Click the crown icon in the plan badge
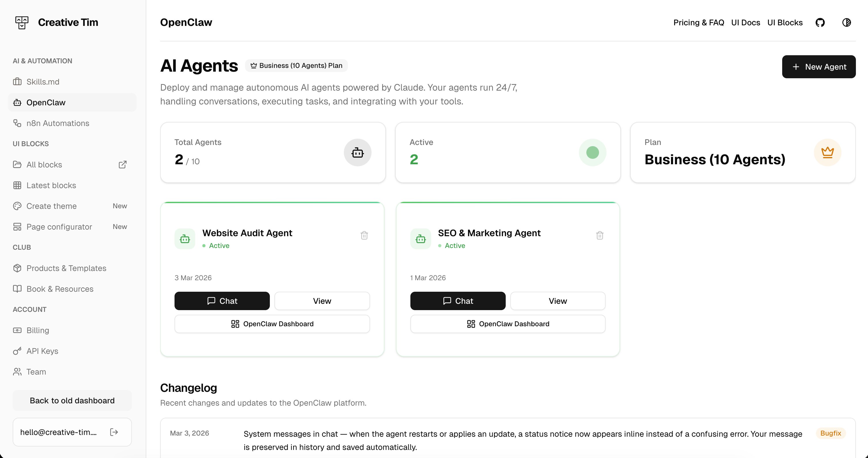The image size is (868, 458). tap(253, 66)
